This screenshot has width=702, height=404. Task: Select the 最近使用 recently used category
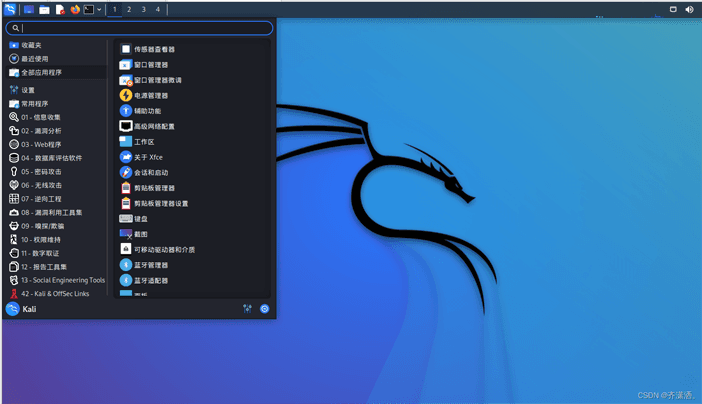tap(57, 59)
